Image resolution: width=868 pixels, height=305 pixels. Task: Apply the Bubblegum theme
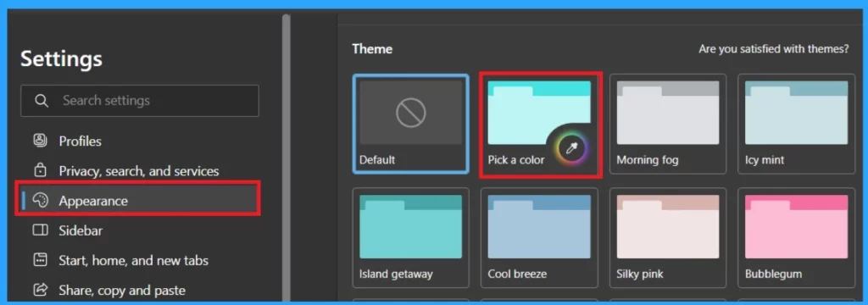[x=796, y=237]
